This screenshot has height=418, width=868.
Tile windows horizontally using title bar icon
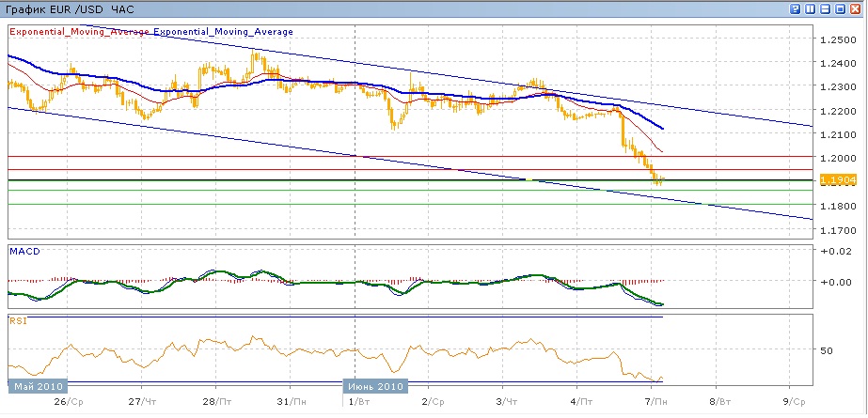coord(827,9)
